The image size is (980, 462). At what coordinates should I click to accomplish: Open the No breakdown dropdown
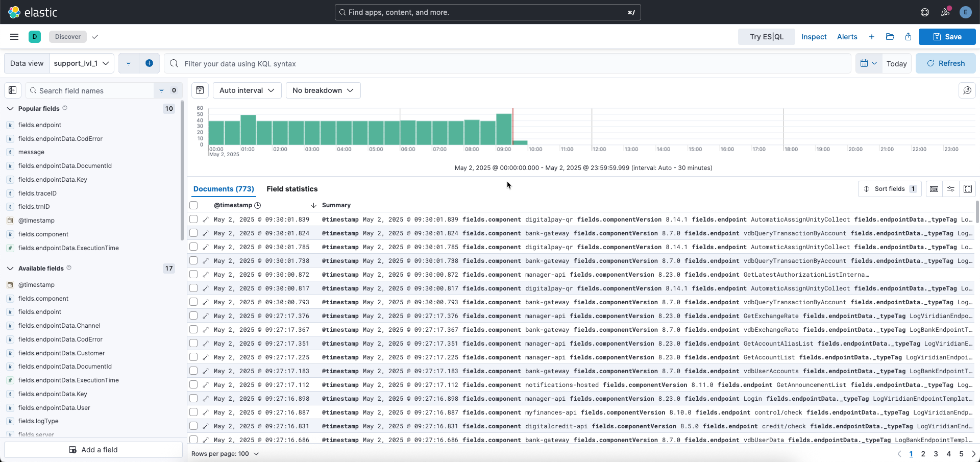point(323,90)
